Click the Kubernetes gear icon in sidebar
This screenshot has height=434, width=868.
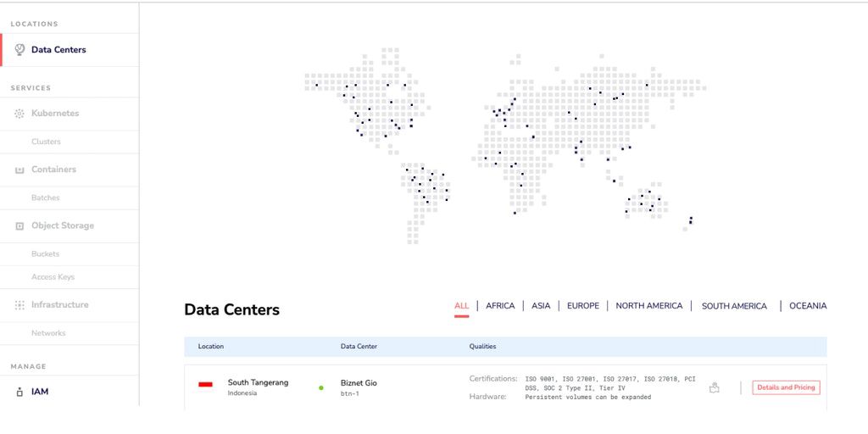click(19, 114)
